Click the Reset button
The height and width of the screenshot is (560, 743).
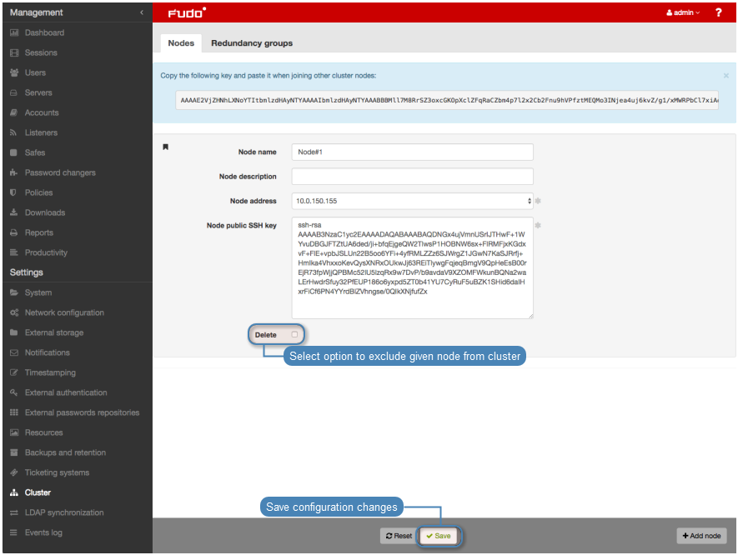399,536
